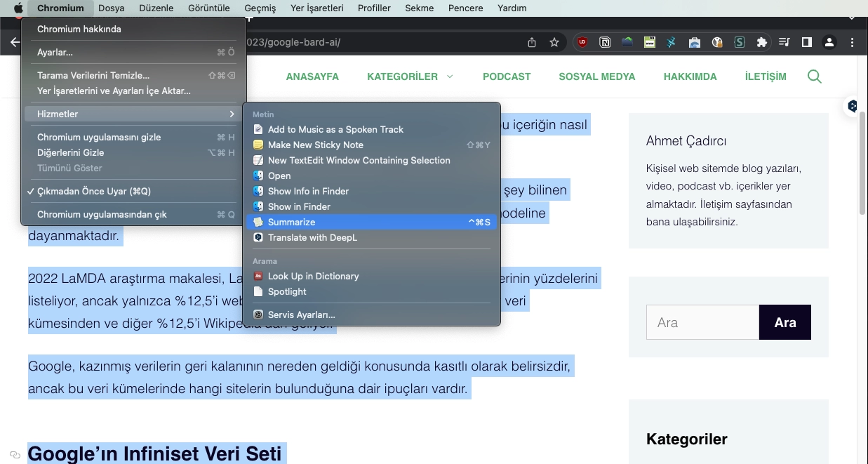The height and width of the screenshot is (464, 868).
Task: Open SOSYAL MEDYA page
Action: coord(597,77)
